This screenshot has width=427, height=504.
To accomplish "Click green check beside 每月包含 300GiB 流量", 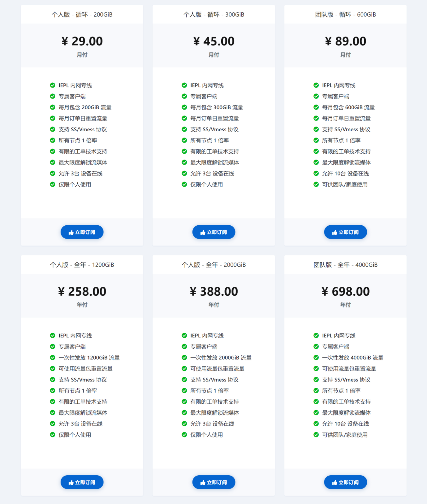I will click(184, 107).
